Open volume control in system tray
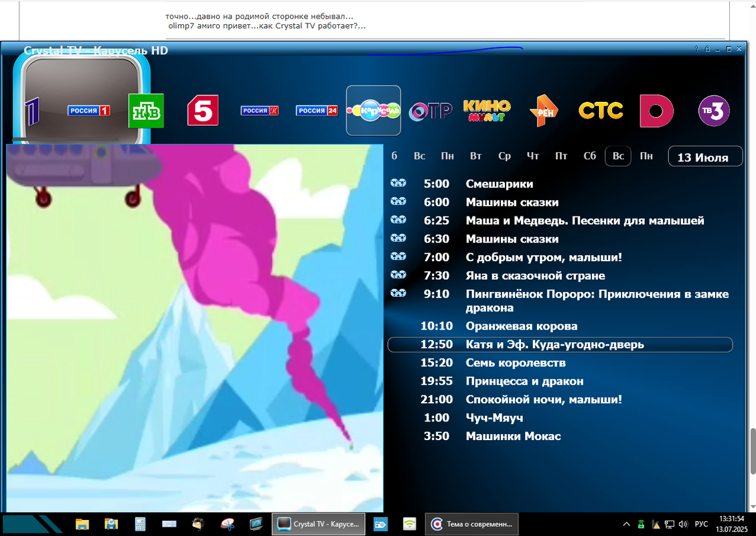 [x=683, y=524]
